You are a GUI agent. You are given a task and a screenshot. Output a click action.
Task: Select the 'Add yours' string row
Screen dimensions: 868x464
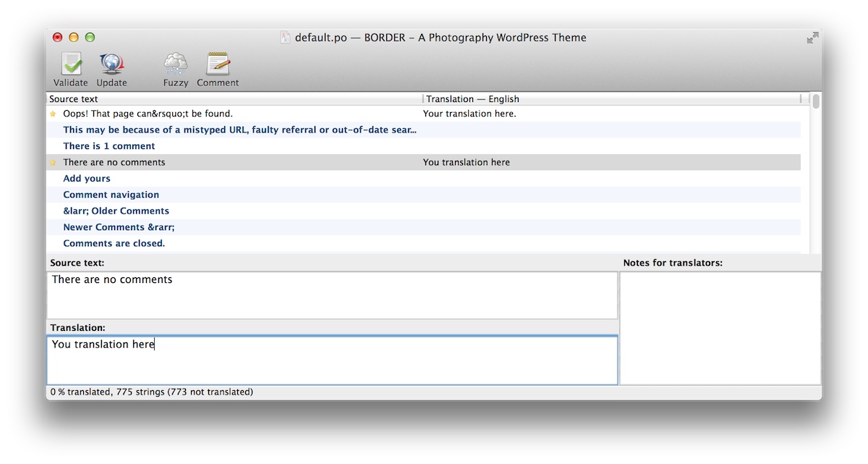[87, 179]
